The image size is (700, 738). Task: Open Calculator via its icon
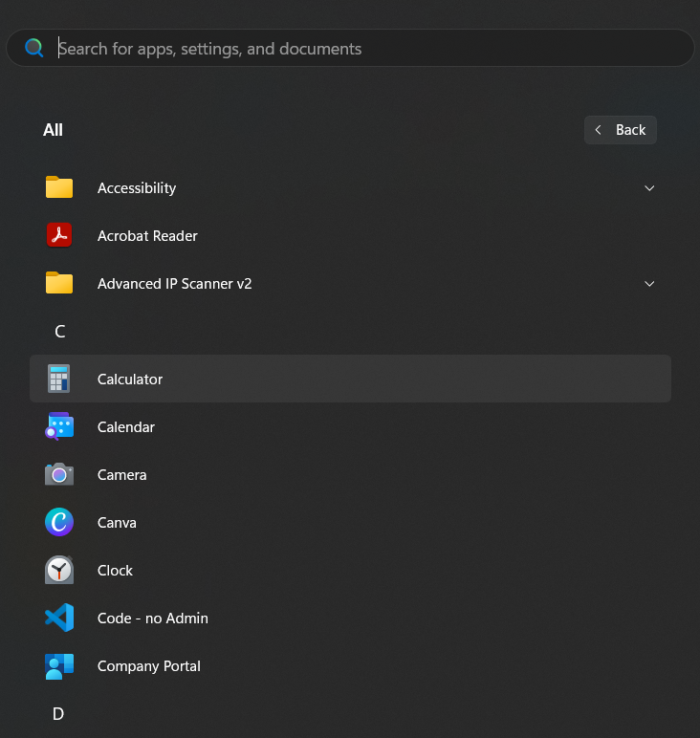coord(59,379)
